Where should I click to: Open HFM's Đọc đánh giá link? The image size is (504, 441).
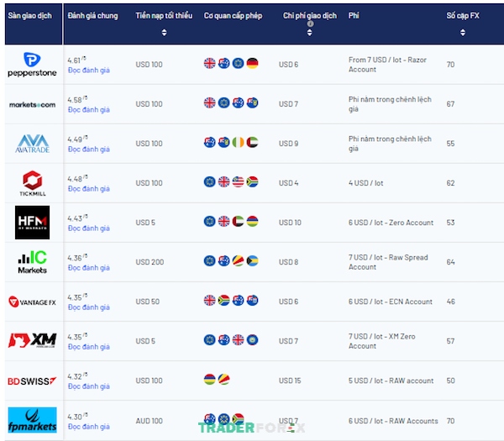tap(89, 228)
